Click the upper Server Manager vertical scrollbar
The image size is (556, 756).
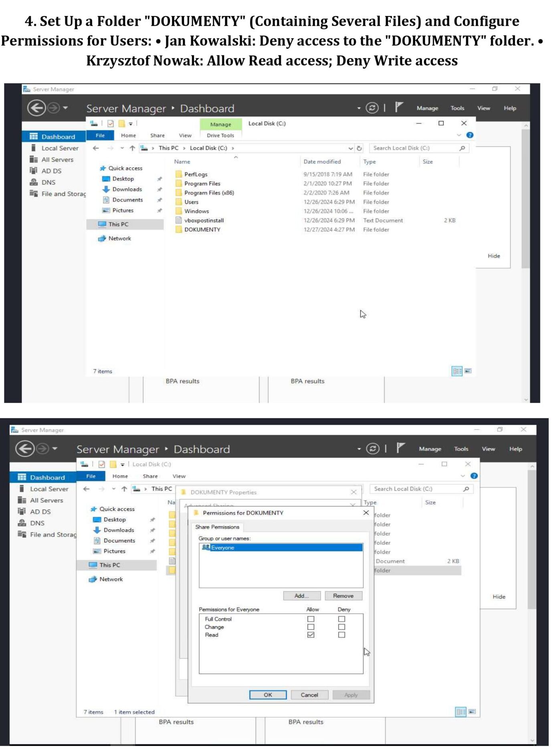click(x=526, y=199)
